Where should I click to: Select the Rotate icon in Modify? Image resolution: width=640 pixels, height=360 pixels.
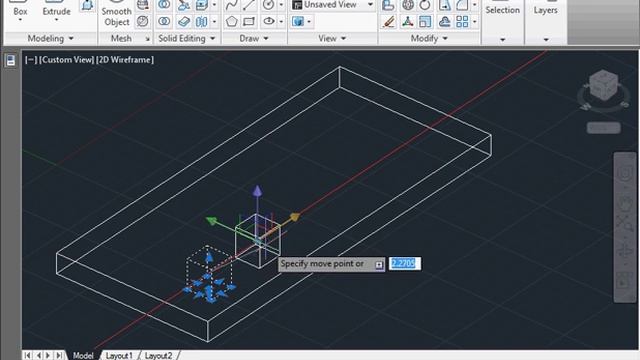(x=425, y=5)
